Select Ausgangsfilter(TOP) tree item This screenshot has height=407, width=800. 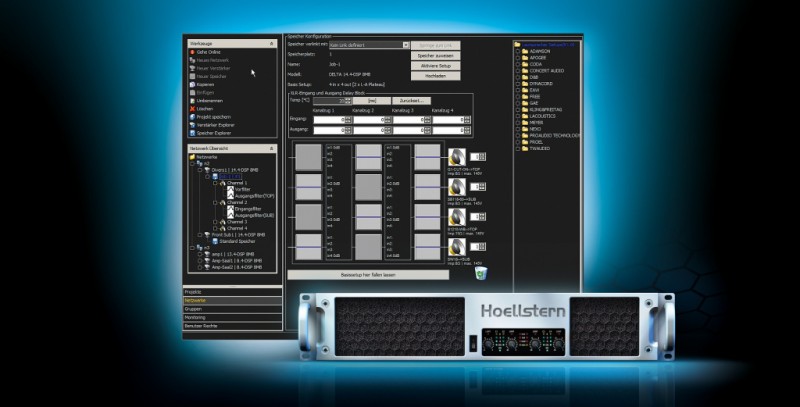[x=251, y=196]
